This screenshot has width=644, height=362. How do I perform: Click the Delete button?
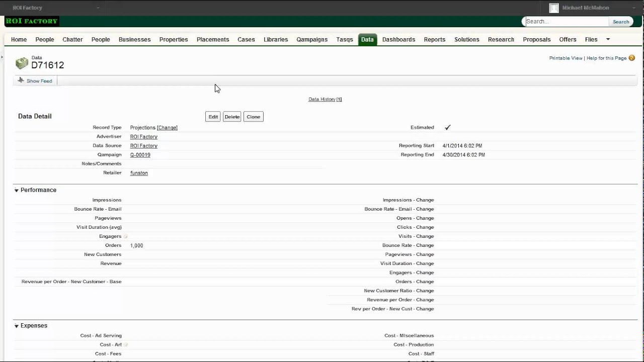[232, 117]
